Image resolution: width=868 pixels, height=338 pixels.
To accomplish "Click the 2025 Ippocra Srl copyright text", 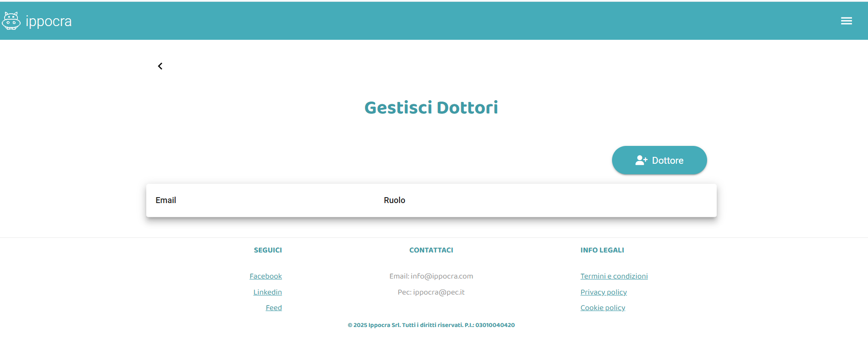I will click(431, 325).
